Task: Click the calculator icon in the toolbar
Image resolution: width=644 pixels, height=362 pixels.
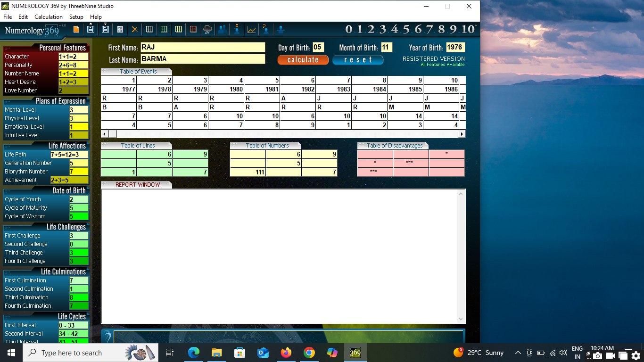Action: pyautogui.click(x=120, y=29)
